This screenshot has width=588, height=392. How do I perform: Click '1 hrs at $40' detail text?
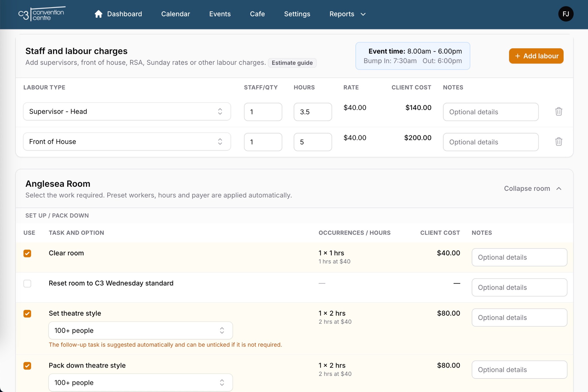(334, 261)
